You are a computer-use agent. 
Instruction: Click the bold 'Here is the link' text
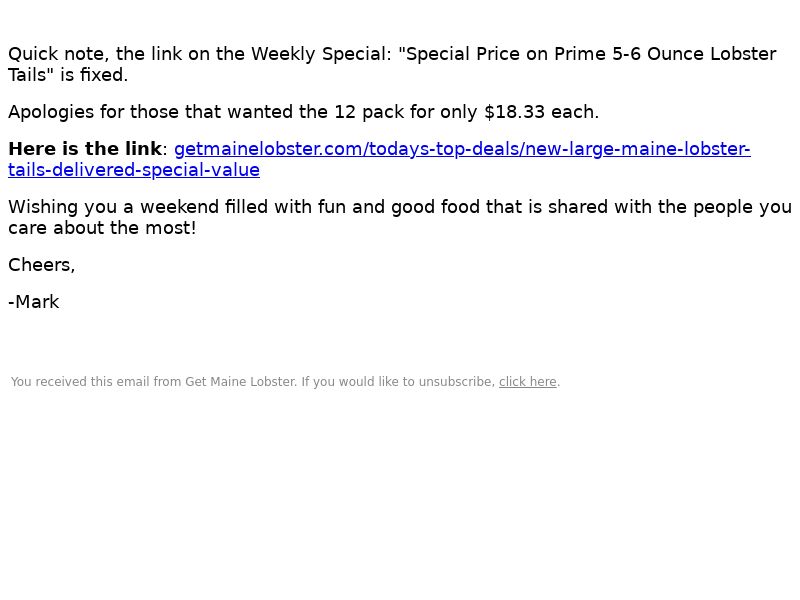pyautogui.click(x=85, y=149)
